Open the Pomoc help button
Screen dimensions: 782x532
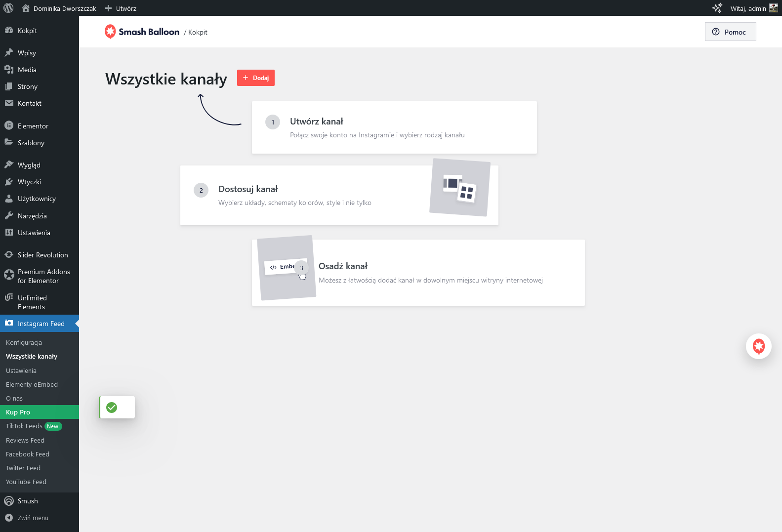click(x=730, y=32)
